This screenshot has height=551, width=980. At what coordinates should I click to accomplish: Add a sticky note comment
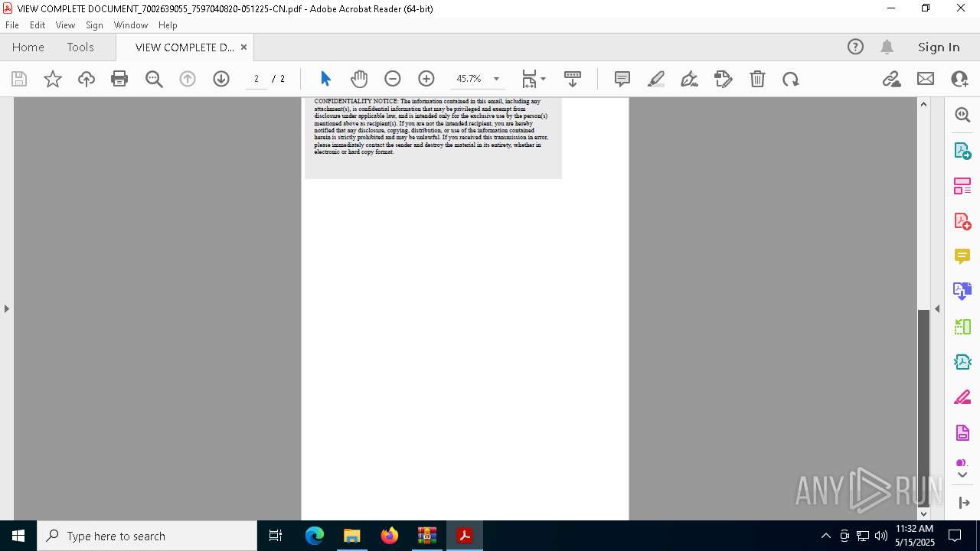tap(622, 79)
